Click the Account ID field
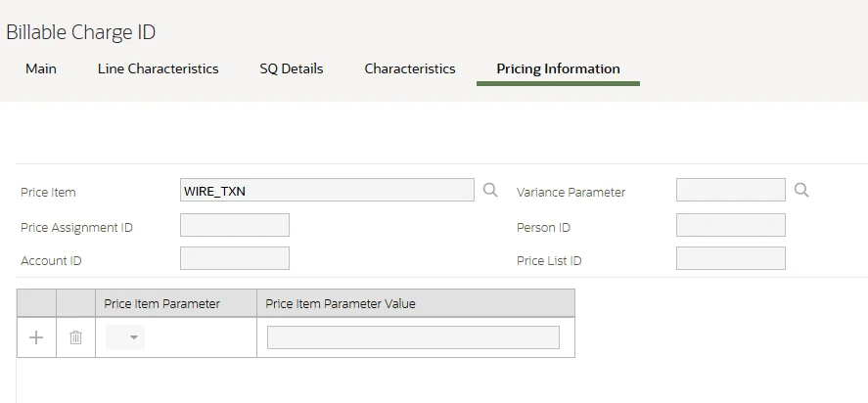Image resolution: width=868 pixels, height=403 pixels. click(235, 259)
